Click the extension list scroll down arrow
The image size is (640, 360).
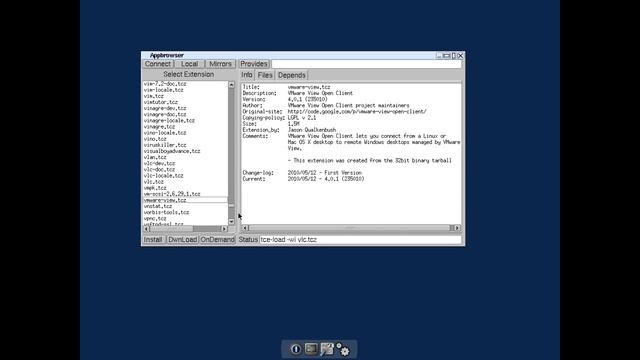coord(231,222)
